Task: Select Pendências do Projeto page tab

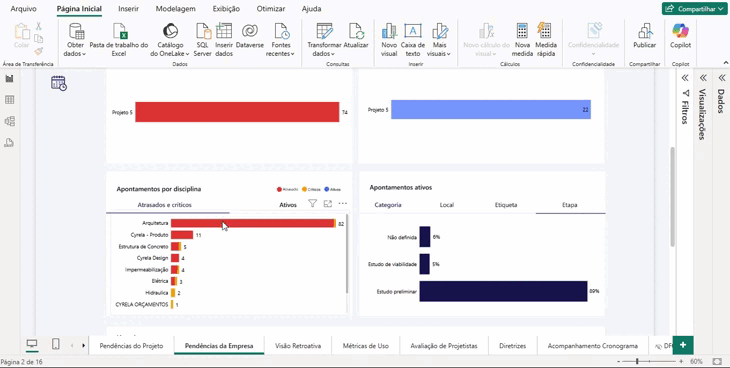Action: tap(131, 346)
